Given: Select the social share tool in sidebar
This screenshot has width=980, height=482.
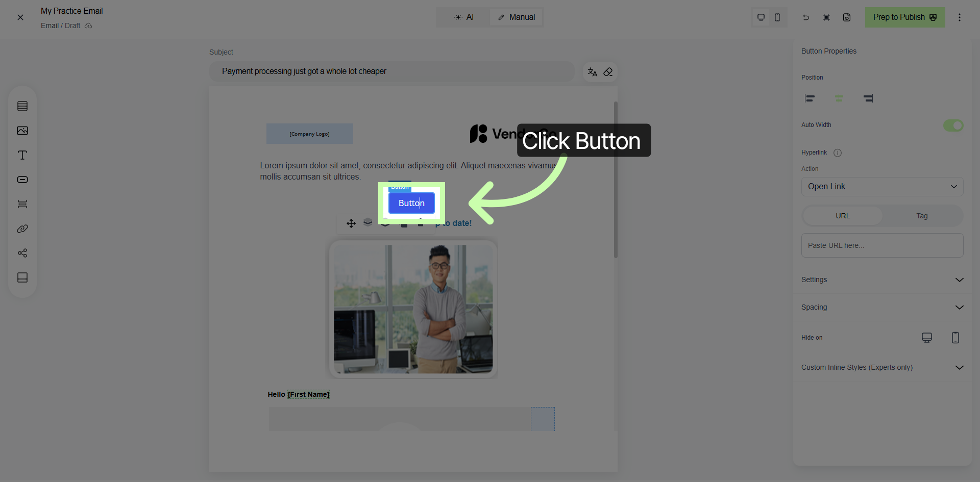Looking at the screenshot, I should [x=22, y=253].
